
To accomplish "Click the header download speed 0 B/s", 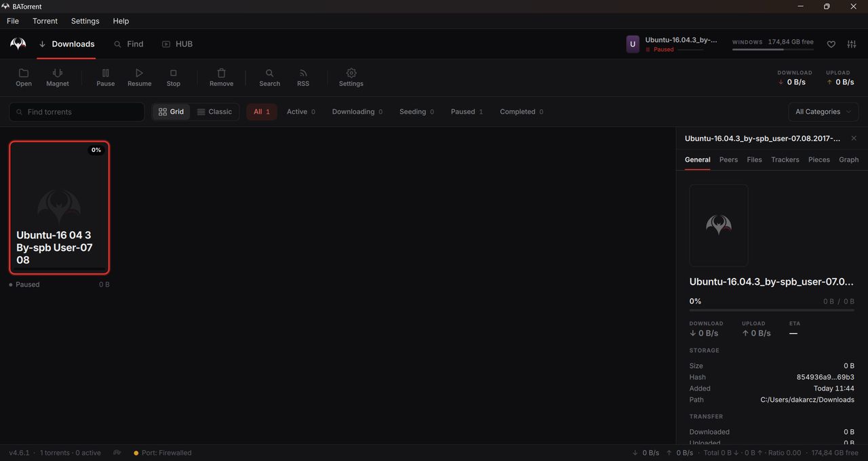I will point(792,82).
